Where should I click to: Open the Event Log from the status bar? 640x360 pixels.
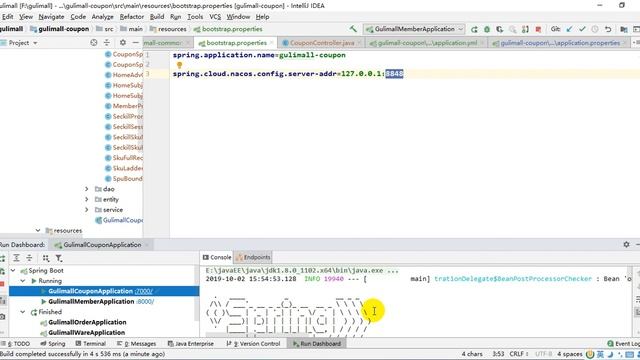click(623, 344)
